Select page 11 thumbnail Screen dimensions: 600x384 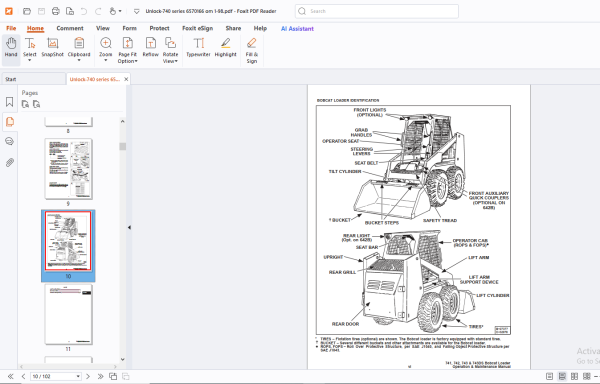[x=68, y=314]
